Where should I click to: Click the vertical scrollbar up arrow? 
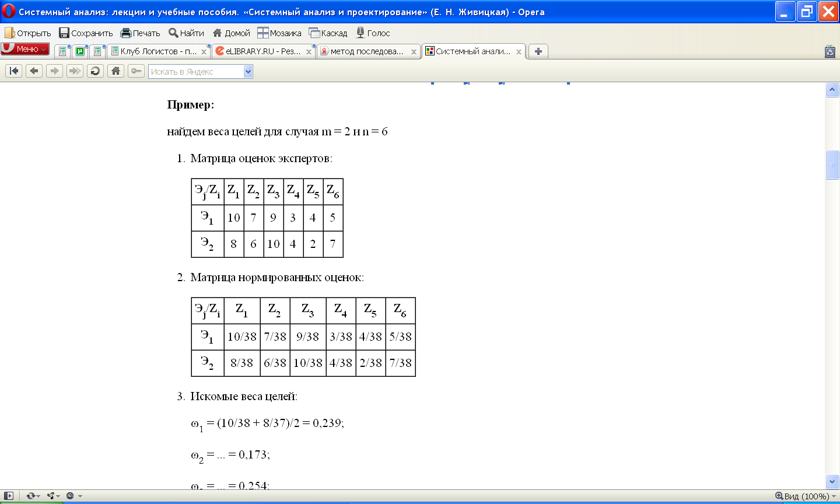(832, 90)
